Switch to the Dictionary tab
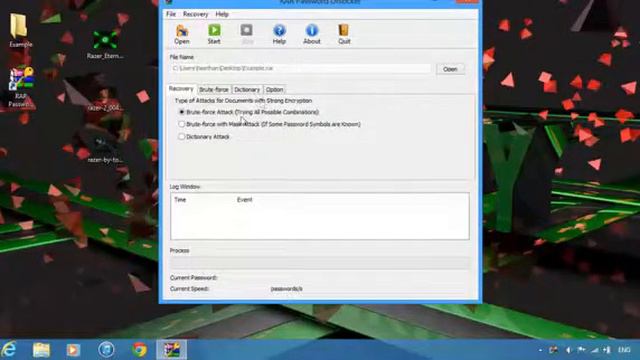Image resolution: width=640 pixels, height=360 pixels. coord(247,90)
